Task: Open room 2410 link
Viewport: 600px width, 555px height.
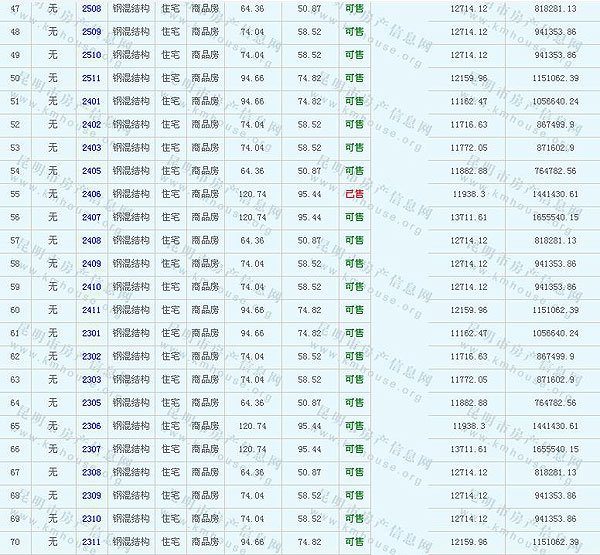Action: pyautogui.click(x=91, y=287)
